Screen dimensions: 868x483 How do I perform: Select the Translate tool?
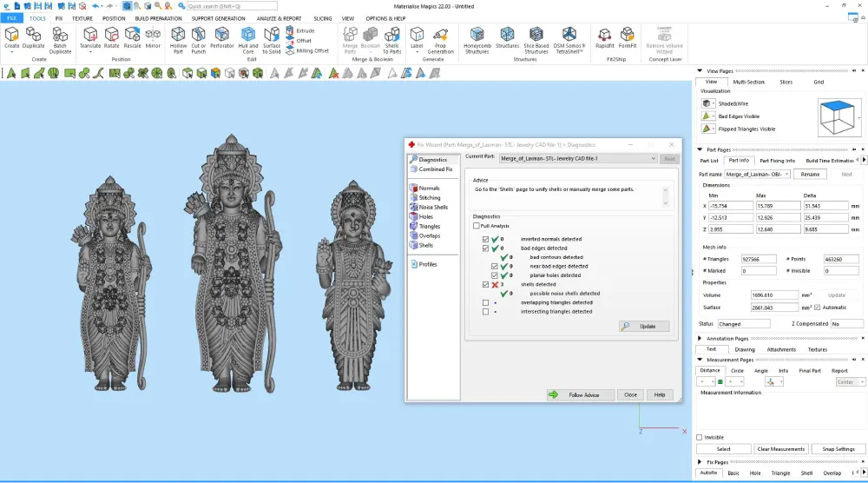pyautogui.click(x=89, y=38)
